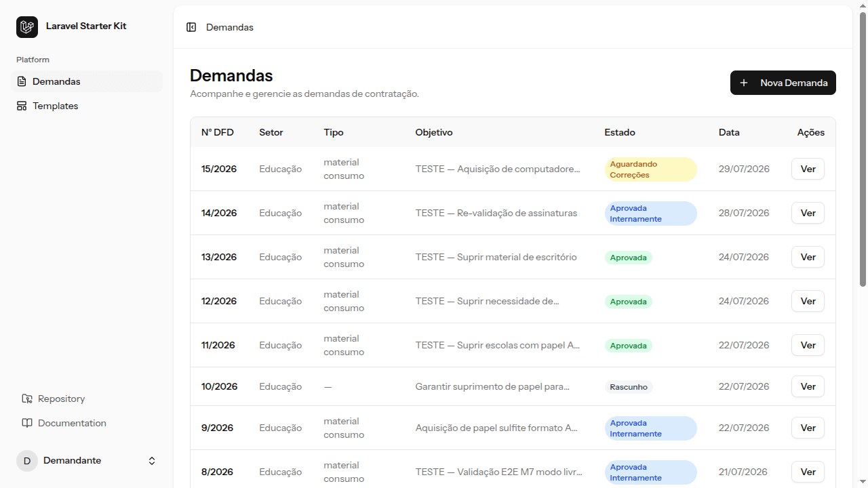Click DFD number 15/2026
Viewport: 868px width, 488px height.
pyautogui.click(x=219, y=169)
